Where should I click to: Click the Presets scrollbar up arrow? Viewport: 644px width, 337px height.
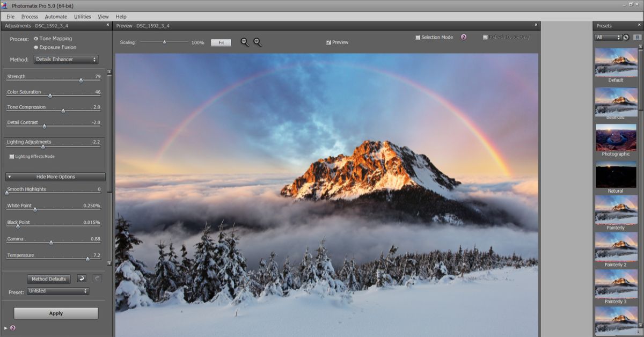coord(640,48)
